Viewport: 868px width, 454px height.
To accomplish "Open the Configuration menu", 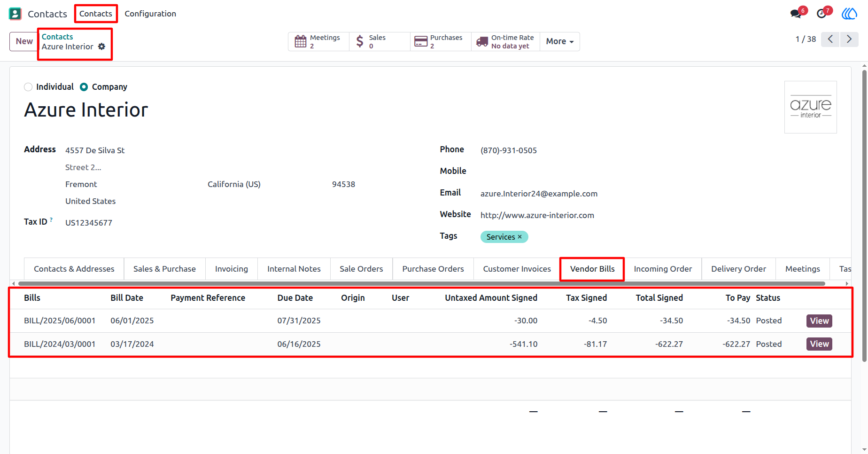I will point(150,14).
